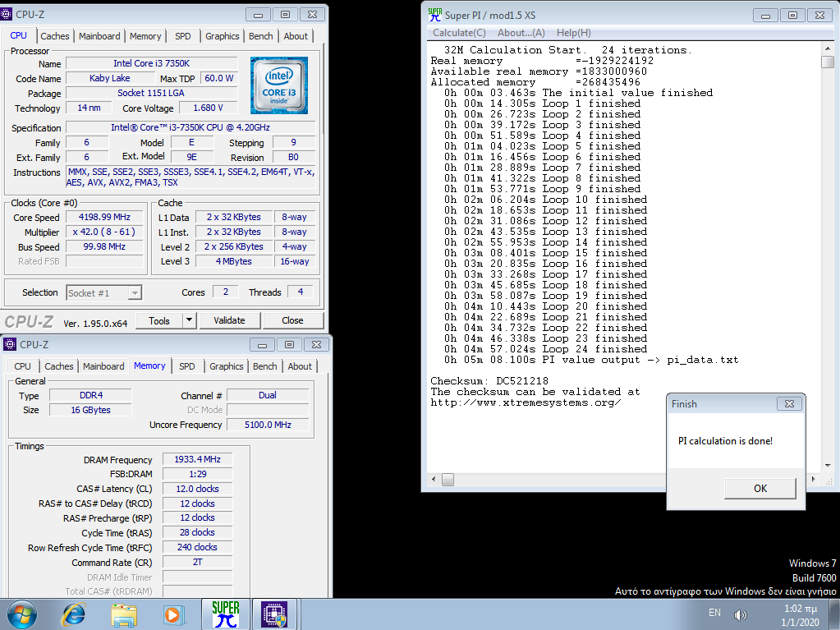Open the About...(A) menu in Super PI
The width and height of the screenshot is (840, 630).
[521, 33]
